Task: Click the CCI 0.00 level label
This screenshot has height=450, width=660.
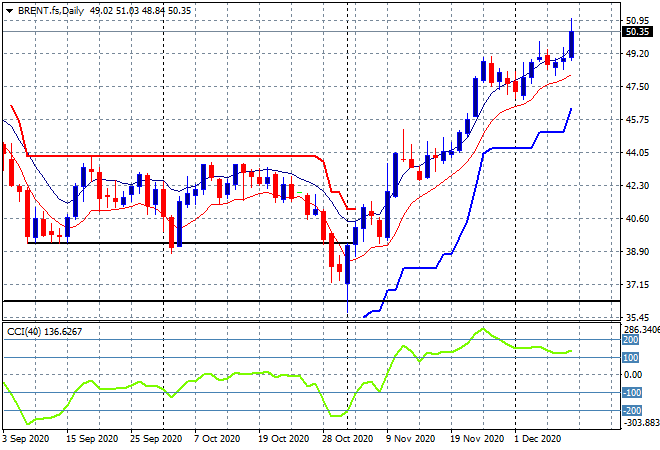Action: coord(633,375)
